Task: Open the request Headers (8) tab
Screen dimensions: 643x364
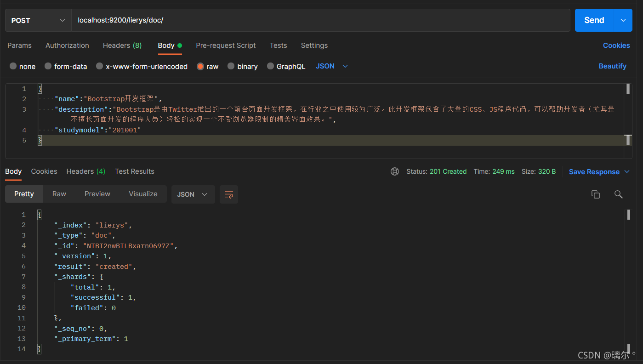Action: (122, 45)
